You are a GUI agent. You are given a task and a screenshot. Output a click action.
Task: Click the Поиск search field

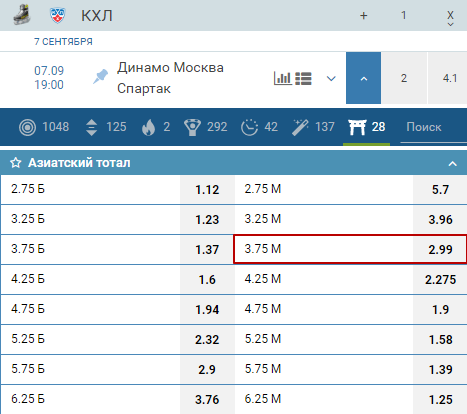(433, 127)
